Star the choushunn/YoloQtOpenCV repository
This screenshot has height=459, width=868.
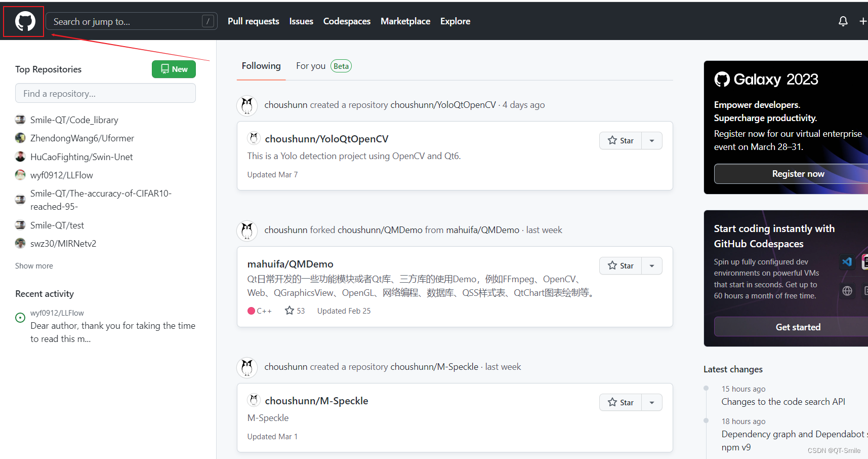(x=621, y=140)
